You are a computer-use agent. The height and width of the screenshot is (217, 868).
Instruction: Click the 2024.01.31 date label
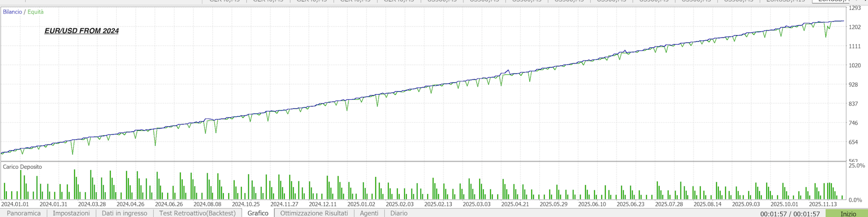point(53,204)
